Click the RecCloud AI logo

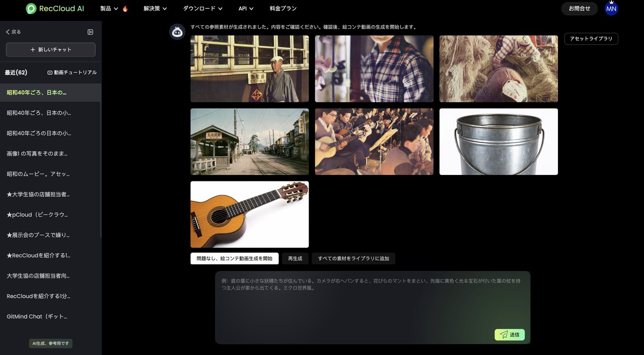[x=55, y=8]
